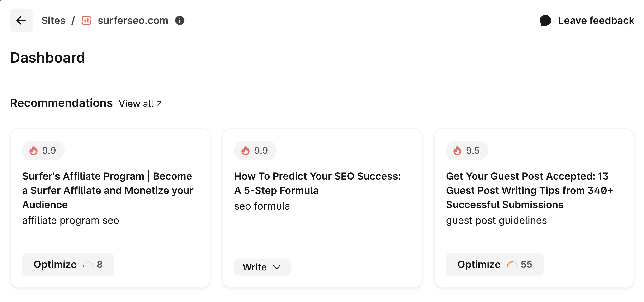This screenshot has width=644, height=302.
Task: Open View all recommendations link
Action: click(x=136, y=104)
